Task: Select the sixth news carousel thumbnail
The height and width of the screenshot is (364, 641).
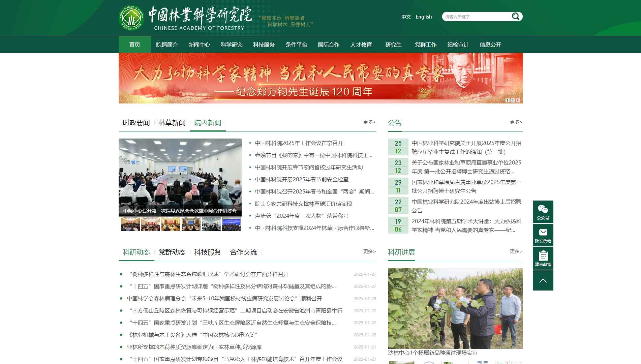Action: [232, 224]
